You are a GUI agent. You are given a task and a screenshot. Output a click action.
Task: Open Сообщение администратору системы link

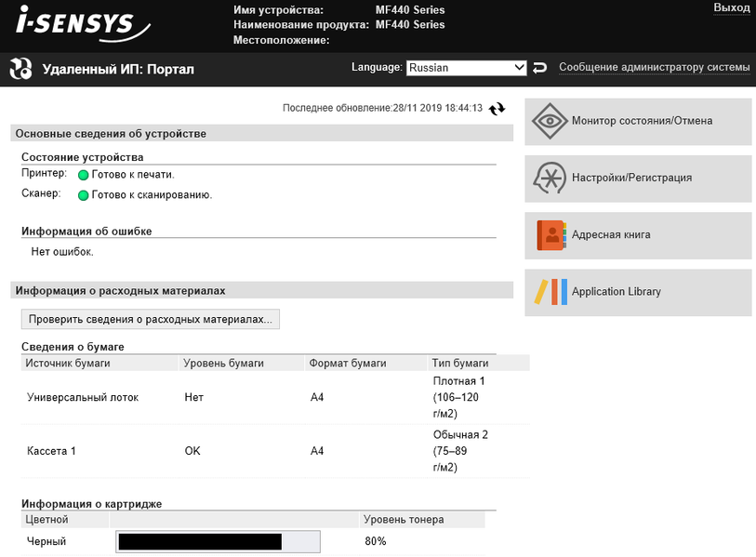pos(655,68)
